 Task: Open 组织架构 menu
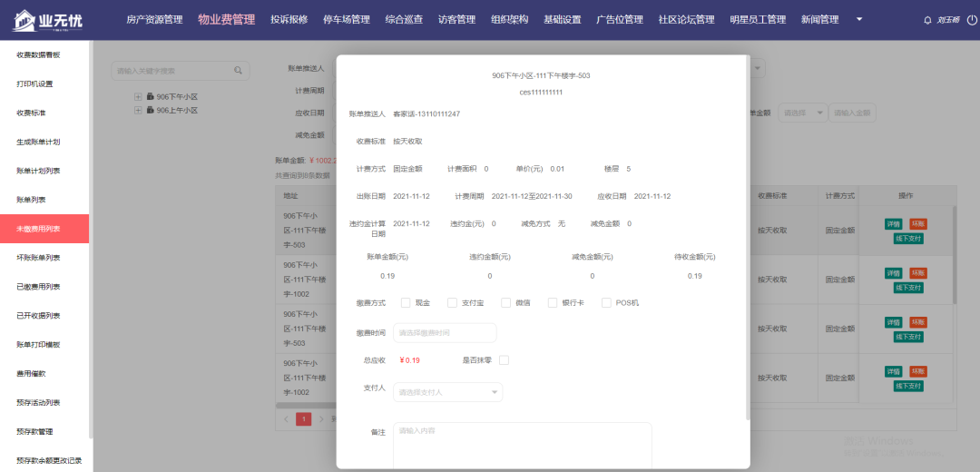pos(510,20)
